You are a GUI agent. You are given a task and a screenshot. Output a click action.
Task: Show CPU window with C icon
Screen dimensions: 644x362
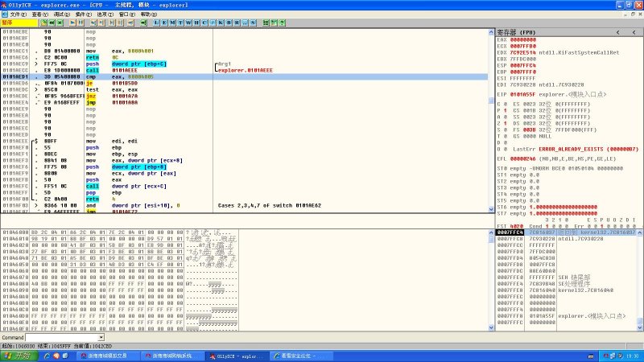click(x=204, y=23)
